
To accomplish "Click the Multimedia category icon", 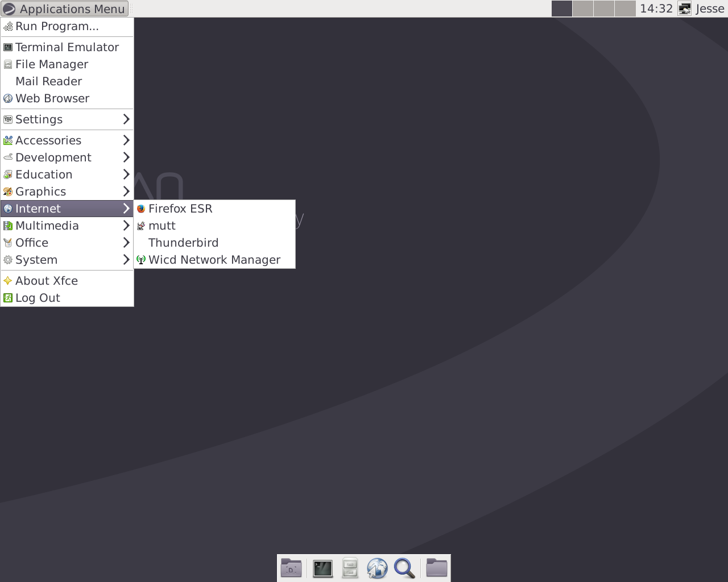I will tap(8, 226).
